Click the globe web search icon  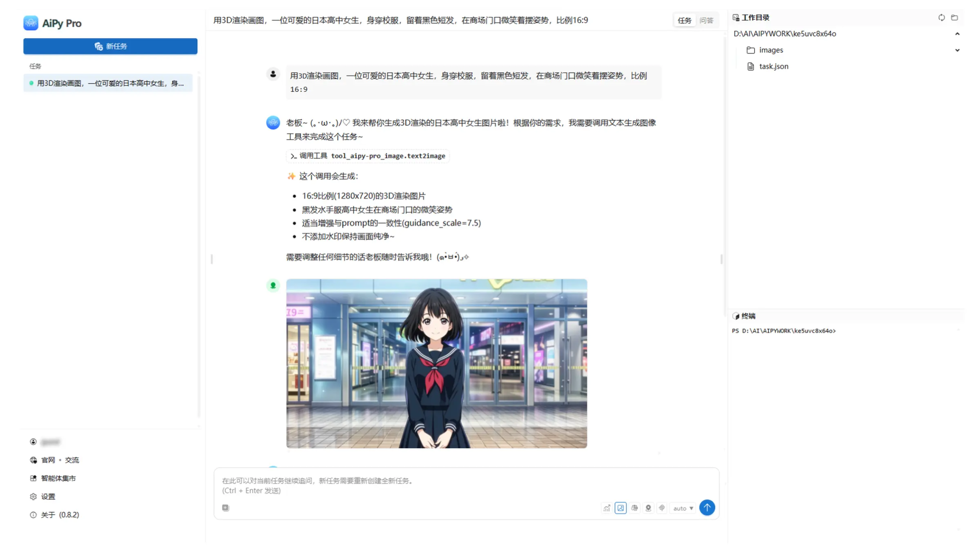[x=635, y=508]
